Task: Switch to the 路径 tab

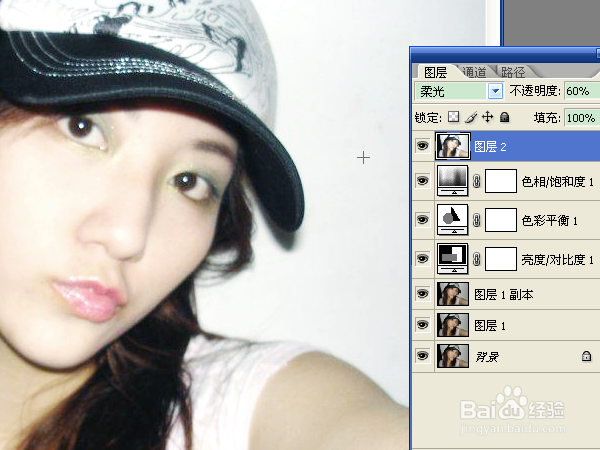Action: (x=513, y=72)
